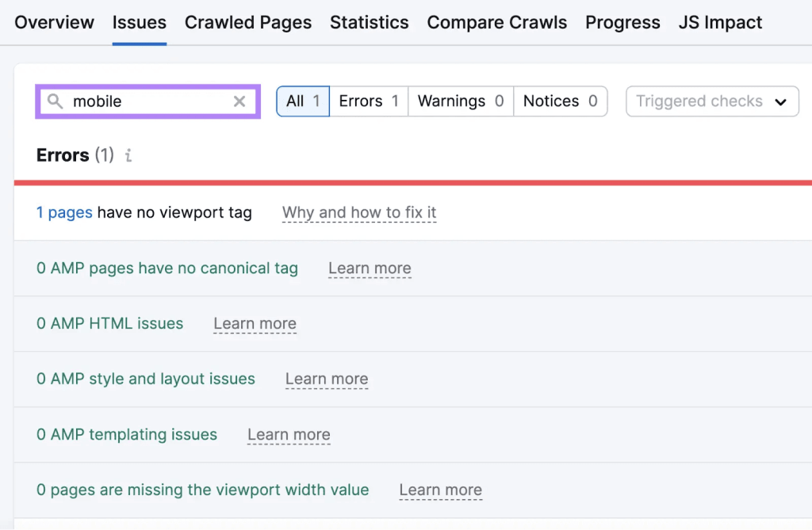
Task: Filter issues by Notices
Action: 560,101
